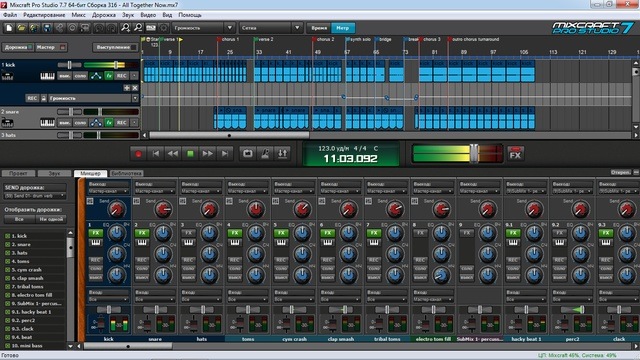640x360 pixels.
Task: Uncheck the '4. toms' track checkbox
Action: coord(7,261)
